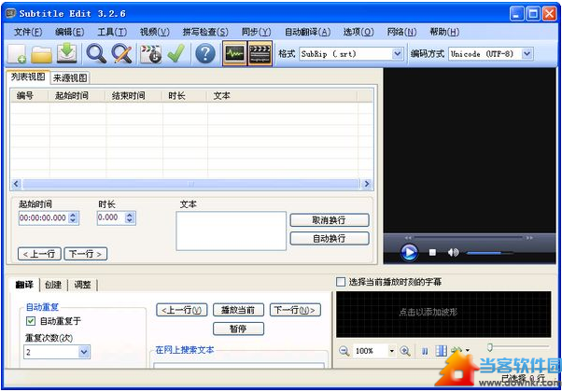This screenshot has height=392, width=562.
Task: Switch to the 创建 tab
Action: pyautogui.click(x=53, y=285)
